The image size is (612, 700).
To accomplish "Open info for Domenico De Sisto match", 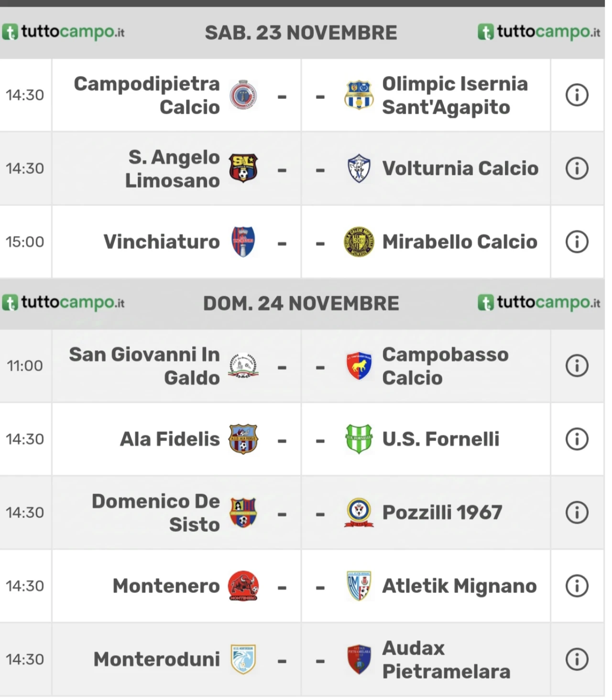I will click(577, 513).
